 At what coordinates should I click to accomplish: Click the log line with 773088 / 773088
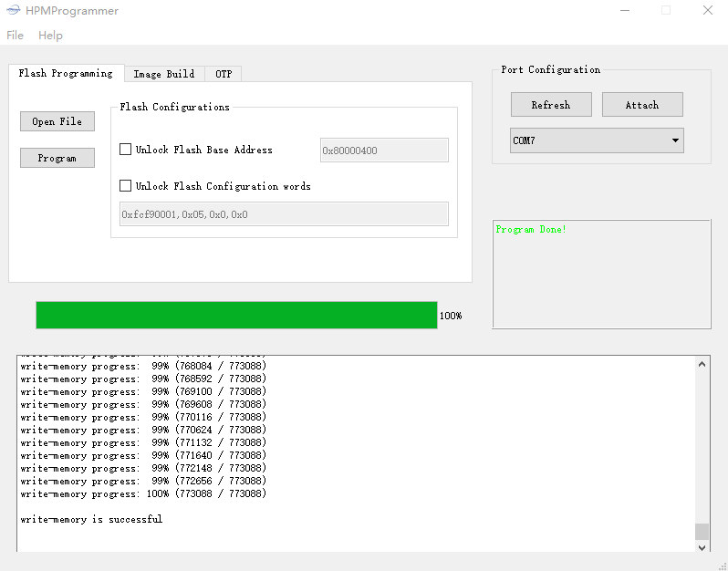pos(143,493)
